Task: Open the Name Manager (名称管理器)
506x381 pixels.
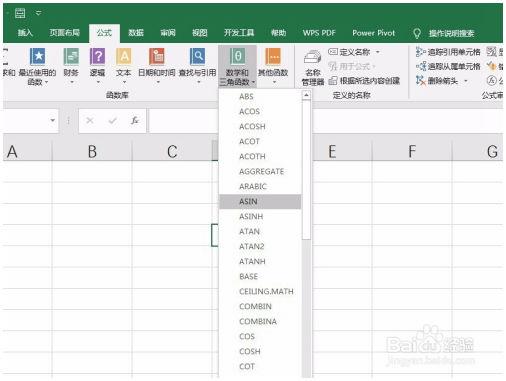Action: pyautogui.click(x=313, y=68)
